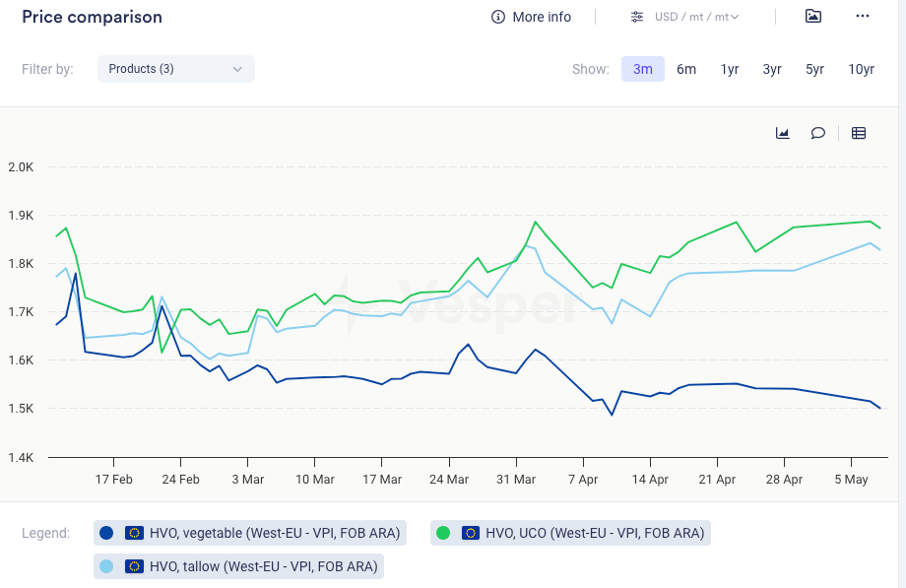The width and height of the screenshot is (906, 588).
Task: Show the 10yr time range
Action: click(861, 69)
